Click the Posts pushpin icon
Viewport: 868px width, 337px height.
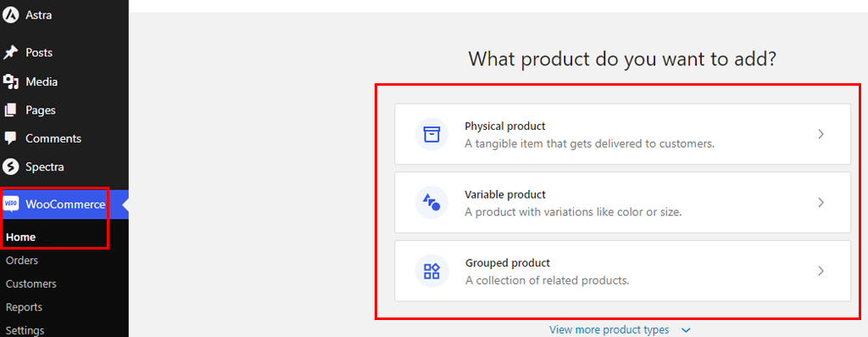pyautogui.click(x=10, y=53)
